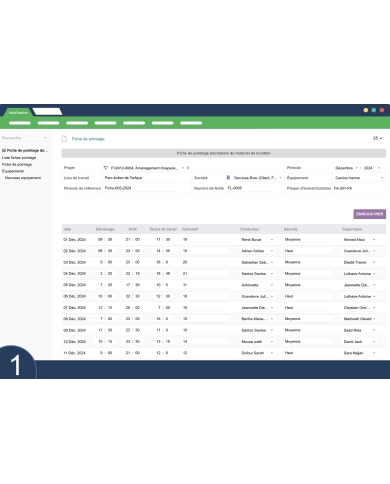Click the Lieu de travail input field

pyautogui.click(x=139, y=178)
